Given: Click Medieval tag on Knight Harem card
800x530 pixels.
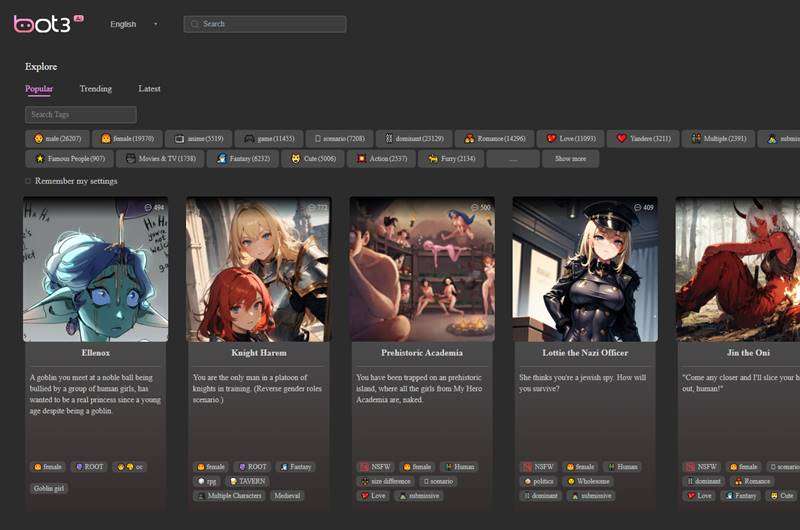Looking at the screenshot, I should pos(287,495).
